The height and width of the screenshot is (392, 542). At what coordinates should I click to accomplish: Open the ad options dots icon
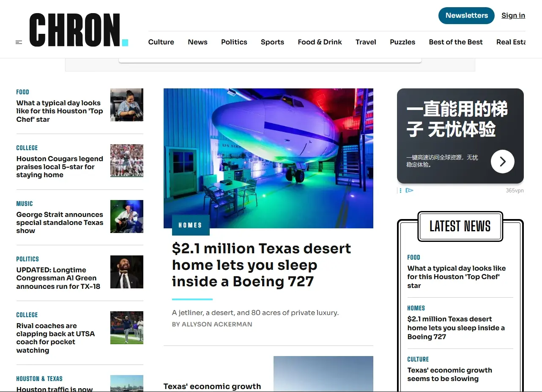400,191
